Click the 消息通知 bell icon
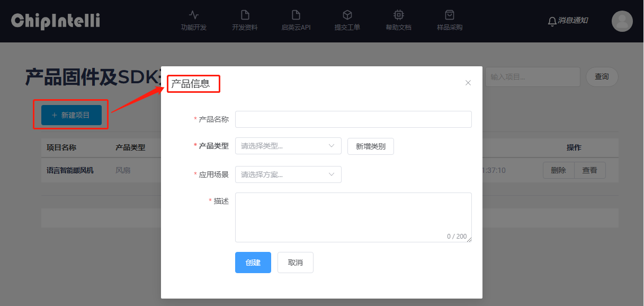This screenshot has height=306, width=644. (552, 21)
